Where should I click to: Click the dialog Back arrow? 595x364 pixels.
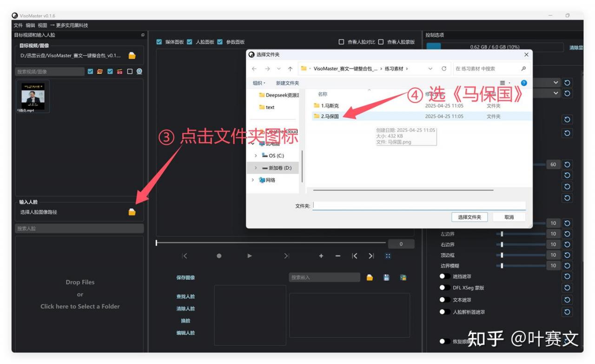pyautogui.click(x=254, y=69)
